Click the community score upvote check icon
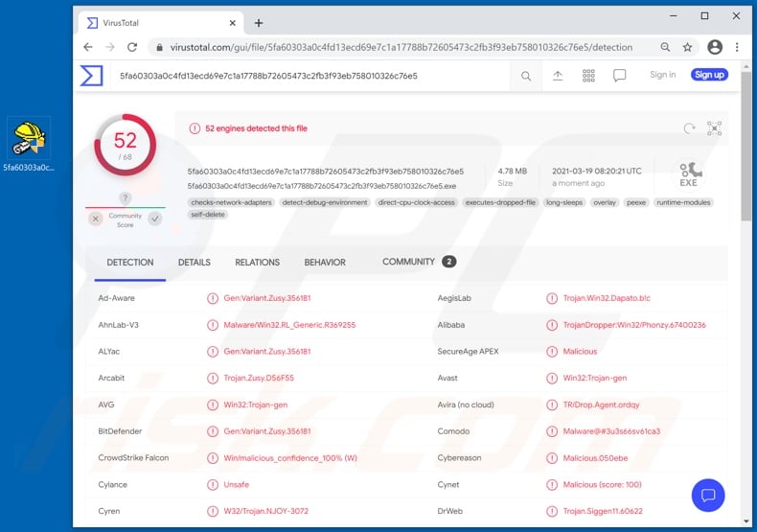This screenshot has height=532, width=757. [155, 219]
